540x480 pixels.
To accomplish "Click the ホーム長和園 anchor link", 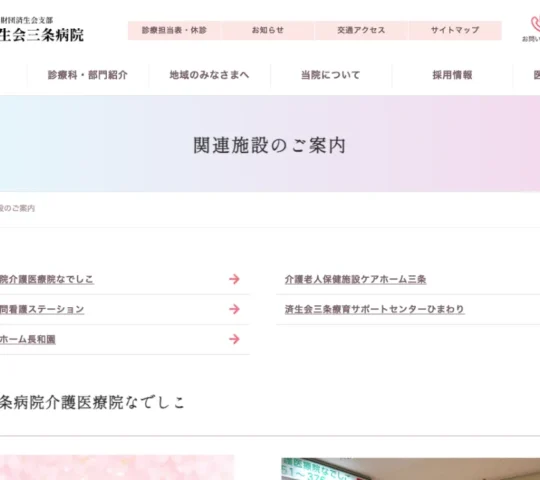I will (28, 339).
